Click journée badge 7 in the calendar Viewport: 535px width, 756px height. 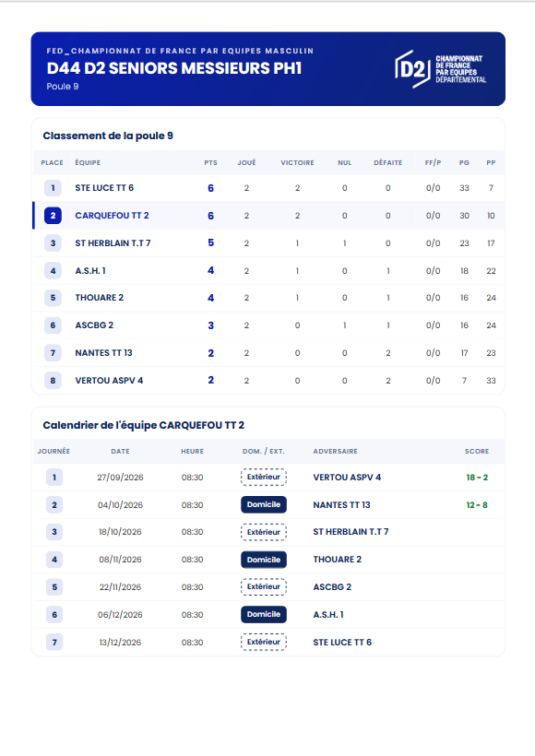click(x=54, y=643)
